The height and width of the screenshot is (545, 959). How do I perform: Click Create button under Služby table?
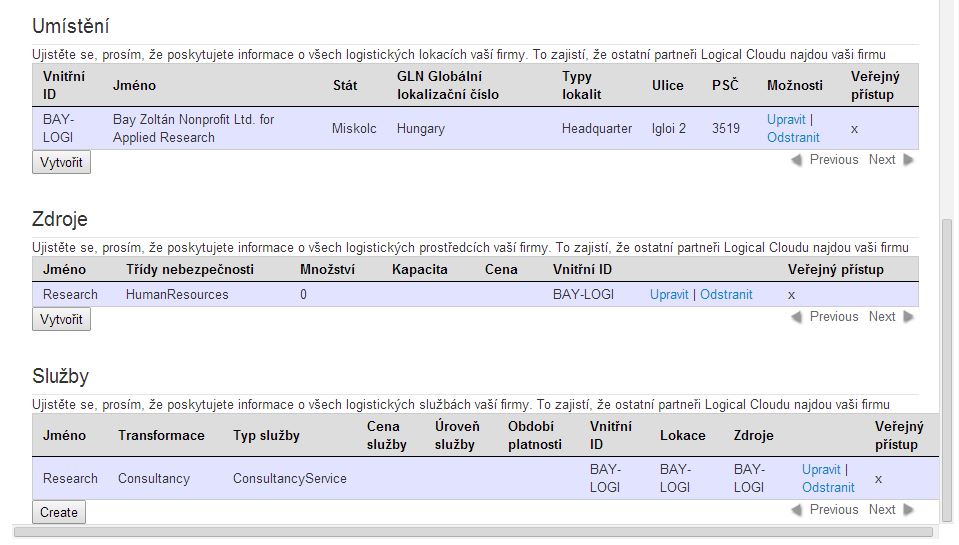coord(59,513)
